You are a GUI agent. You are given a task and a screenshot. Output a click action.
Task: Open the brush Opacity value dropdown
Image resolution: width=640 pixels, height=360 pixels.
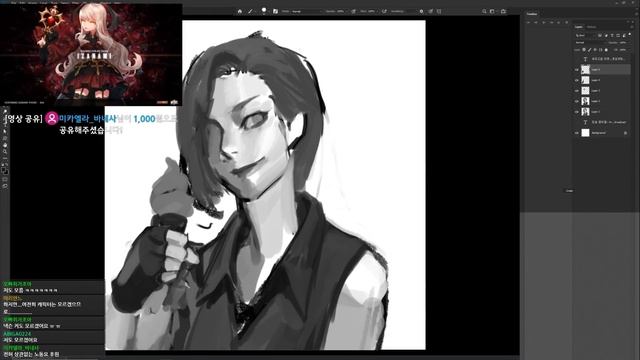point(340,11)
